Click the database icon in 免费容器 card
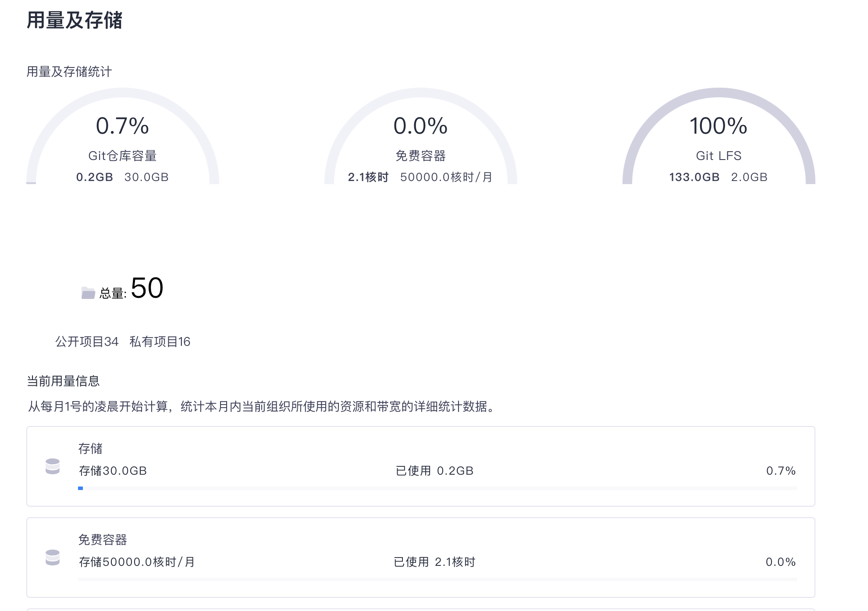Image resolution: width=868 pixels, height=611 pixels. pos(53,558)
